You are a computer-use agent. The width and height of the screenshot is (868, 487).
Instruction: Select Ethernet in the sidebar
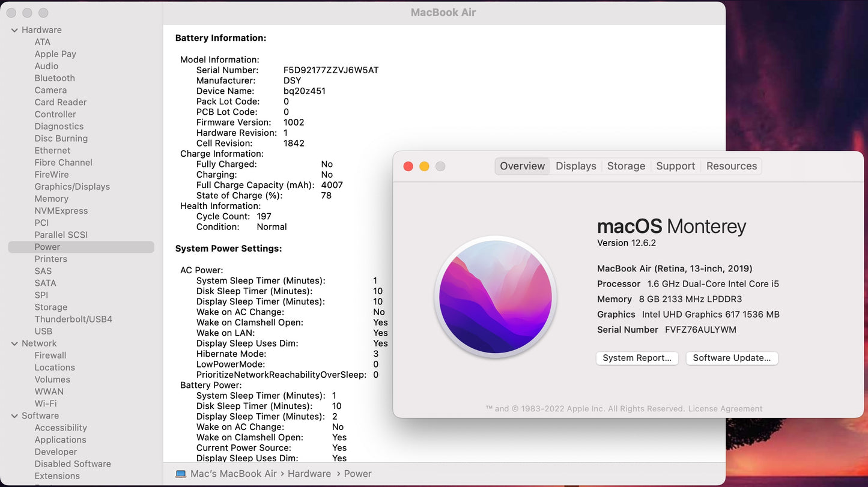[x=52, y=150]
